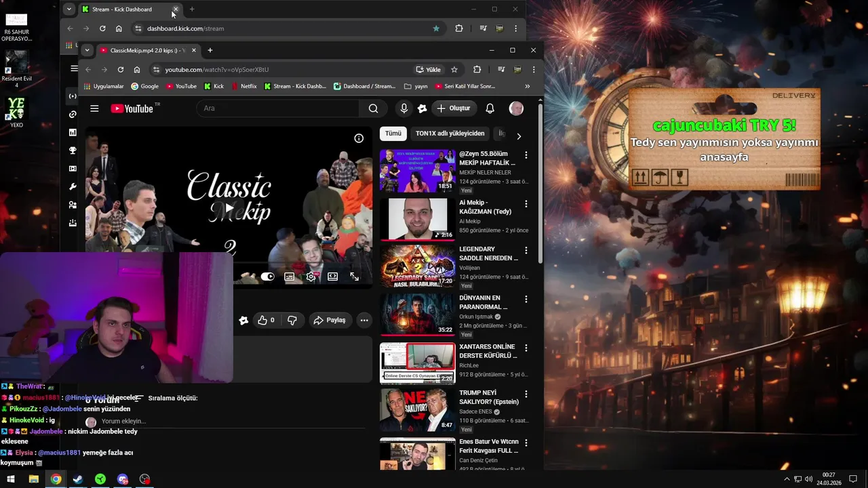Open the YouTube account avatar menu
The width and height of the screenshot is (868, 488).
click(x=516, y=108)
